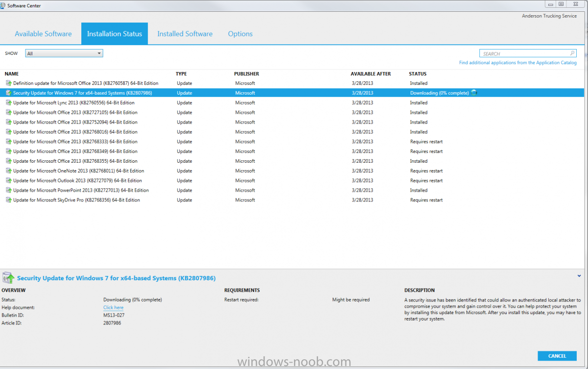
Task: Click icon of Office 2013 KB2768016 row
Action: point(8,132)
